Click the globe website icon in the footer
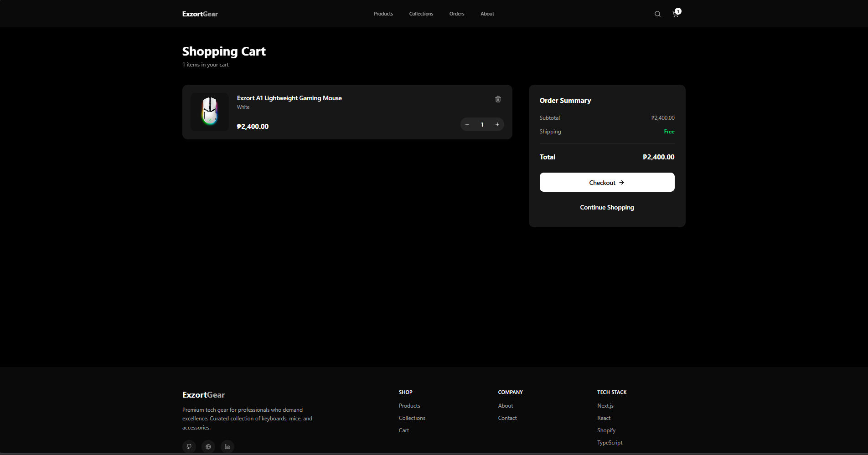The image size is (868, 455). (208, 446)
